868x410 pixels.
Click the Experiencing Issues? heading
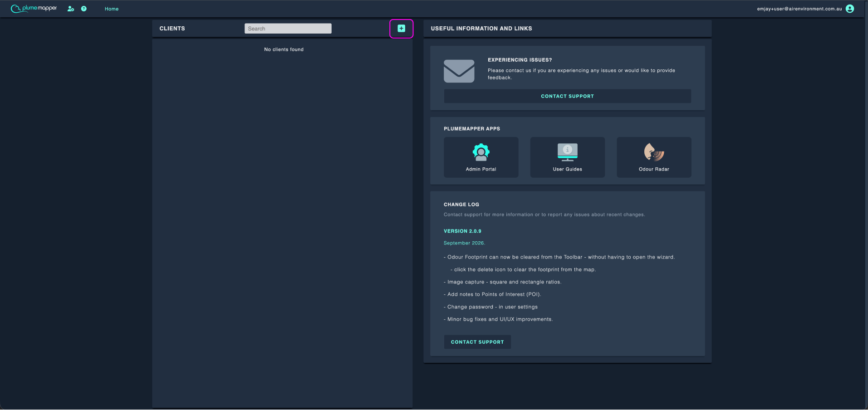(520, 60)
